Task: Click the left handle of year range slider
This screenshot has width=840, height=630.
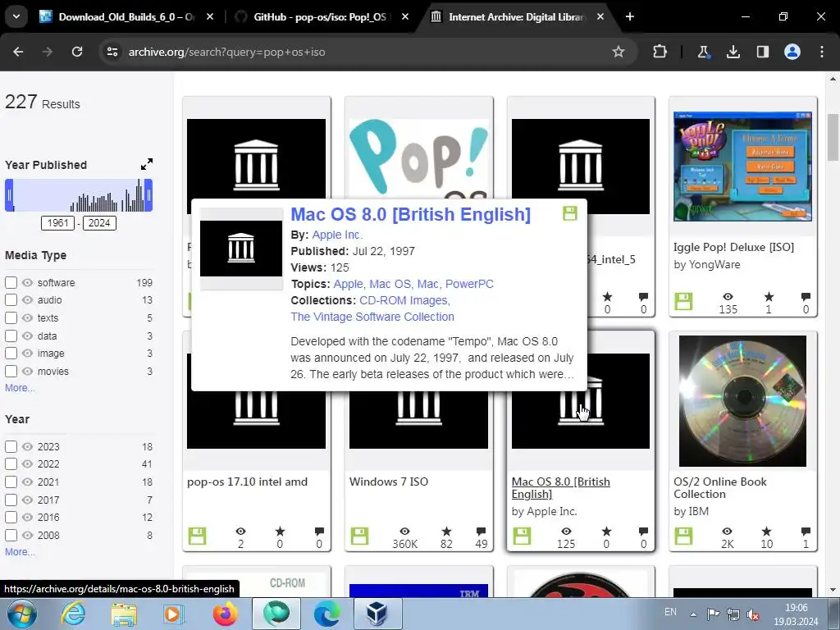Action: pos(9,195)
